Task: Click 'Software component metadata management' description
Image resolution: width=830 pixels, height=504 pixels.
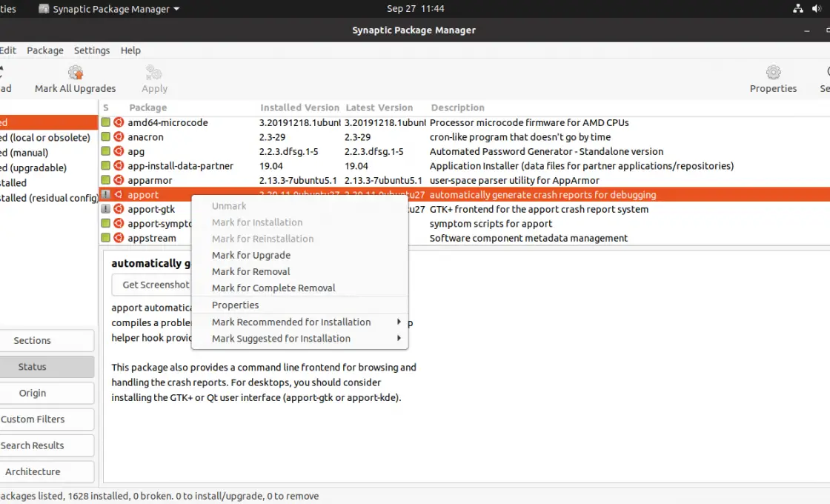Action: 529,238
